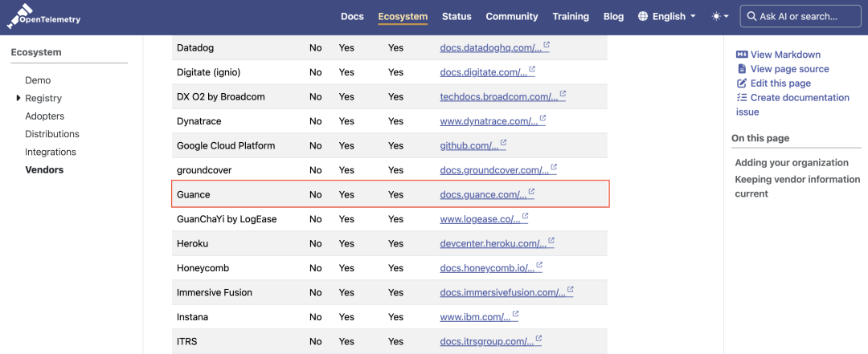Click external-link icon after docs.groundcover.com
This screenshot has height=354, width=868.
click(x=554, y=167)
